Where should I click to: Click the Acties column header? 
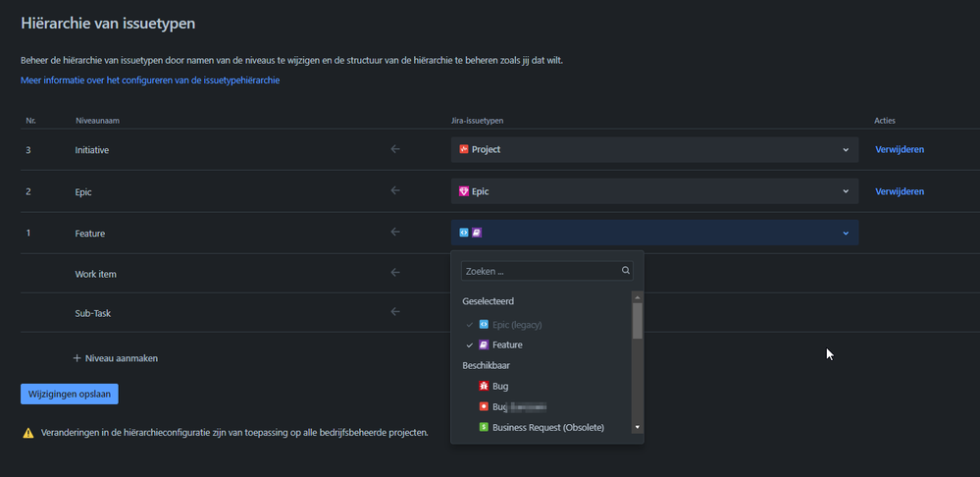[885, 120]
